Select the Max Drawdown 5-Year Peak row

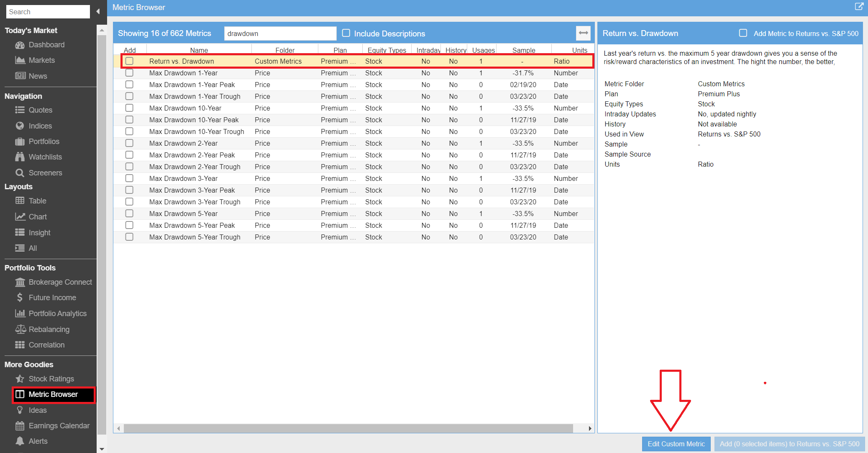(353, 225)
